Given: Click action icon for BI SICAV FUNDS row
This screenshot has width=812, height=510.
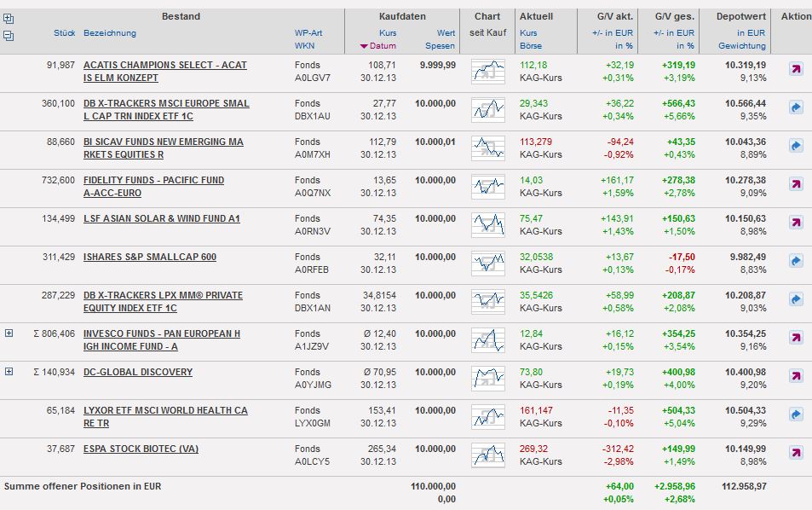Looking at the screenshot, I should pyautogui.click(x=796, y=146).
